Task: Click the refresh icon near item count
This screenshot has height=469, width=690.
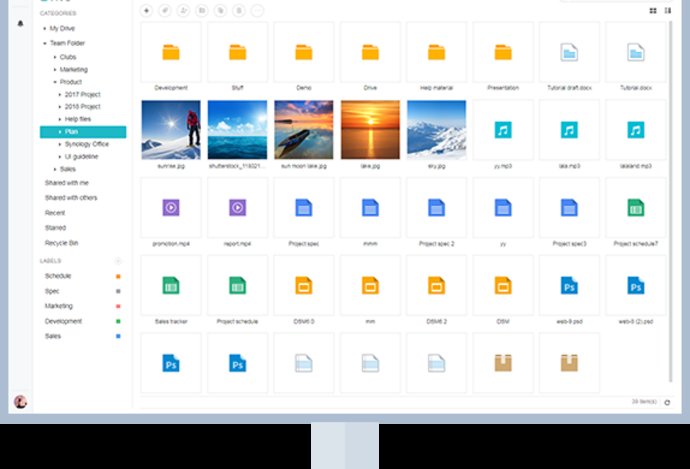Action: [x=667, y=402]
